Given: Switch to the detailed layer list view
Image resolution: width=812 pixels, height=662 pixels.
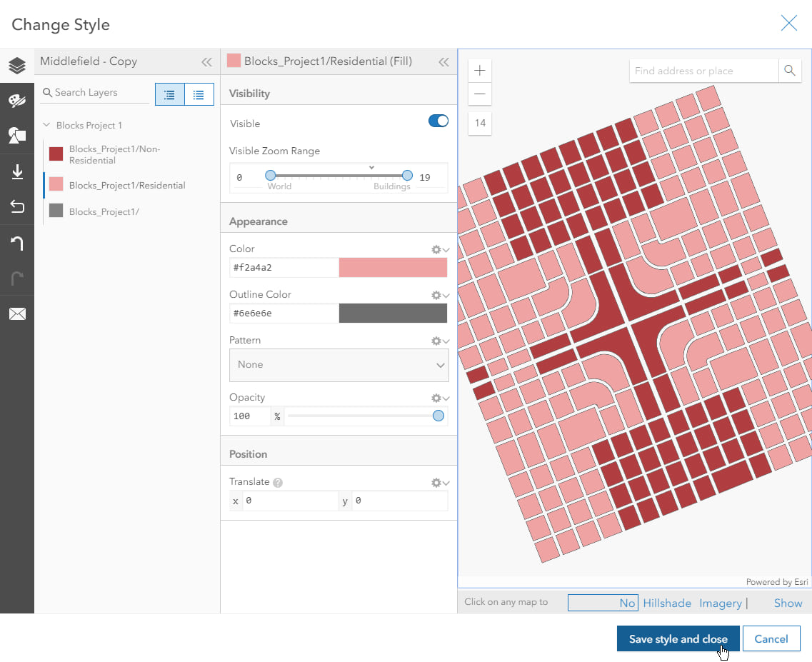Looking at the screenshot, I should click(198, 94).
